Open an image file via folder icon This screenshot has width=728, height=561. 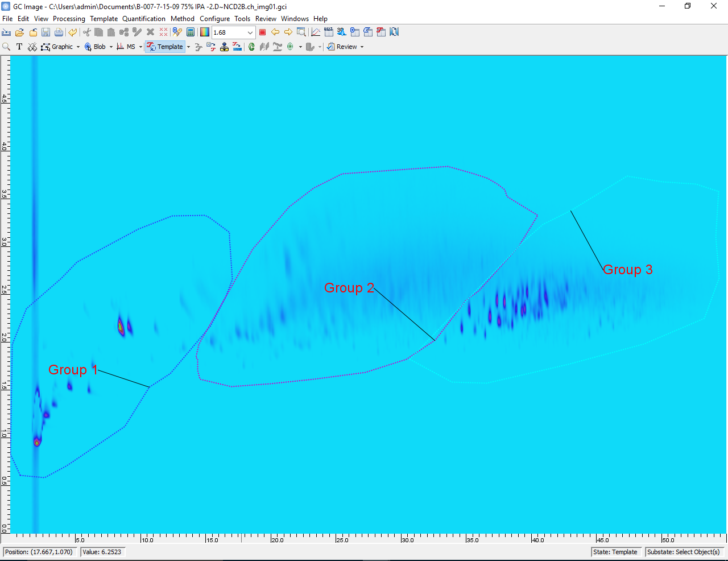point(20,32)
